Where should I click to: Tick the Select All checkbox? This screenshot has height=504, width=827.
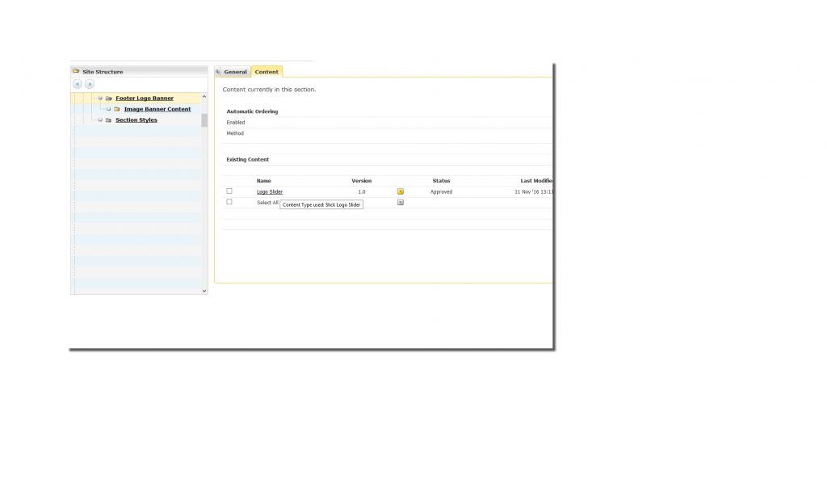coord(229,202)
